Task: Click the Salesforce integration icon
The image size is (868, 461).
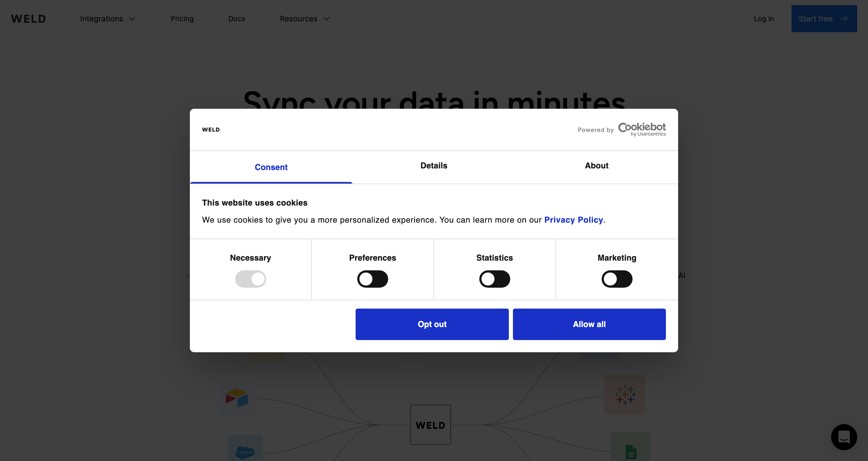Action: tap(245, 448)
